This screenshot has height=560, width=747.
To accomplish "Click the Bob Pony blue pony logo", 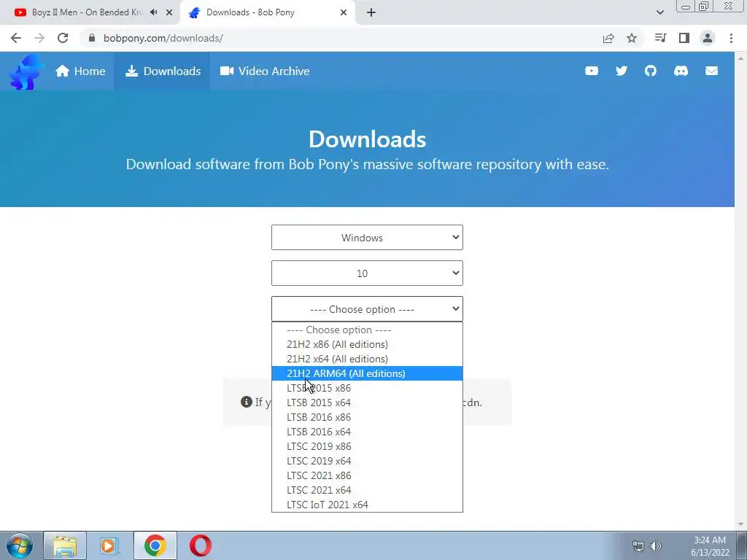I will click(27, 72).
